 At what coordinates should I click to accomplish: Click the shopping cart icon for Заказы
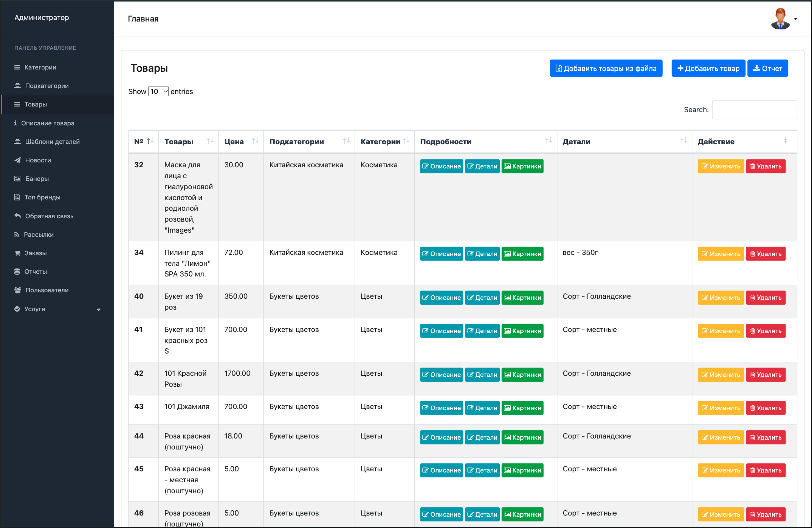point(17,253)
